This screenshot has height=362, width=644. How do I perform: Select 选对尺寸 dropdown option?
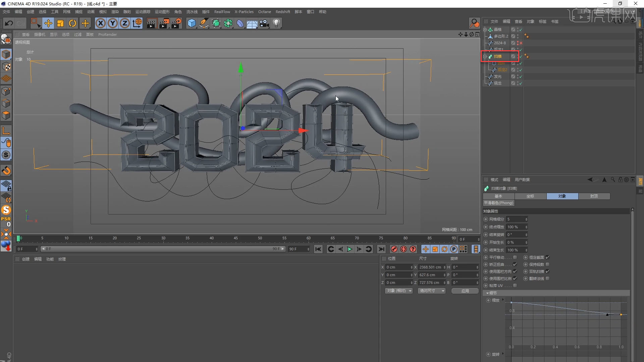click(431, 291)
